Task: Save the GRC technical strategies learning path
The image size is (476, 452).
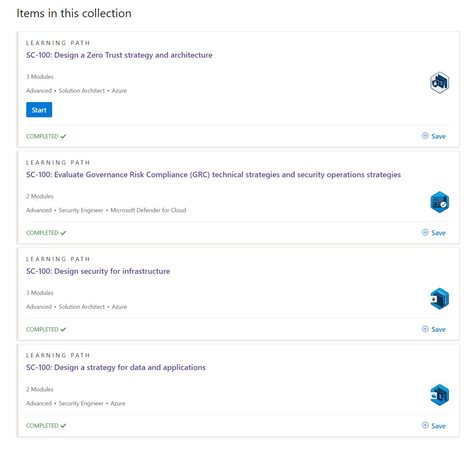Action: 434,233
